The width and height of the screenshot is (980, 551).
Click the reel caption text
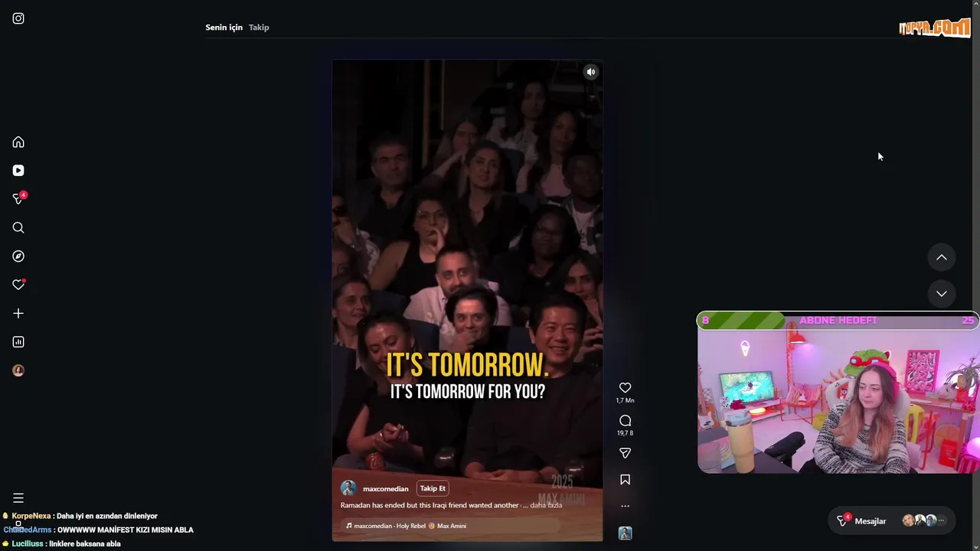[430, 505]
